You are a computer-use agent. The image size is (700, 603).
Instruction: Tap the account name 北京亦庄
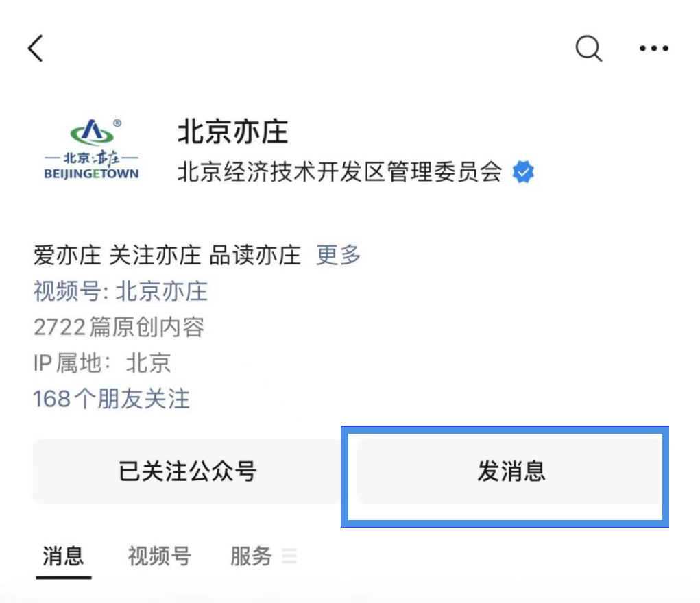232,133
